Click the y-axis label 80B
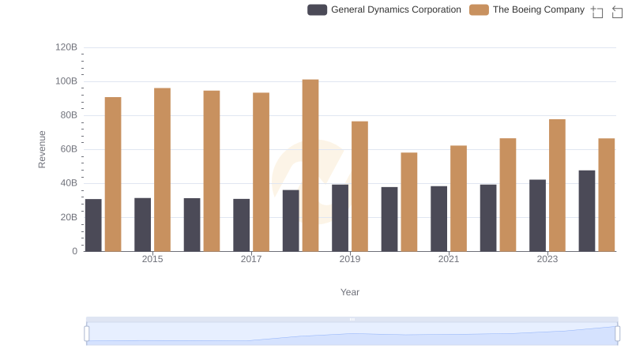 (x=69, y=115)
